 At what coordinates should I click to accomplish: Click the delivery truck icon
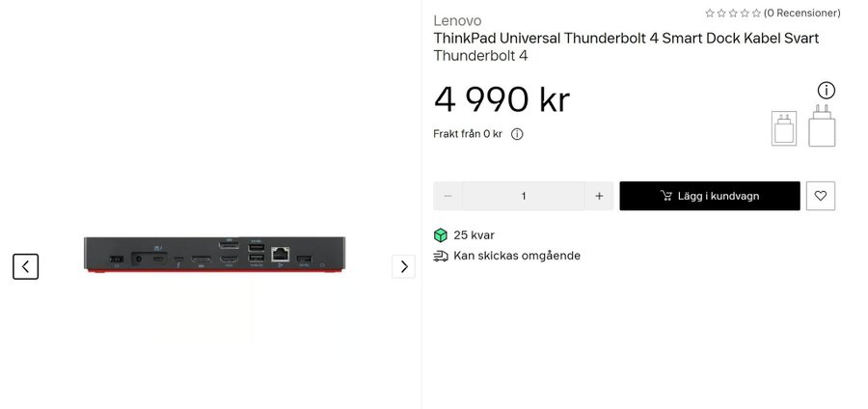(x=441, y=256)
